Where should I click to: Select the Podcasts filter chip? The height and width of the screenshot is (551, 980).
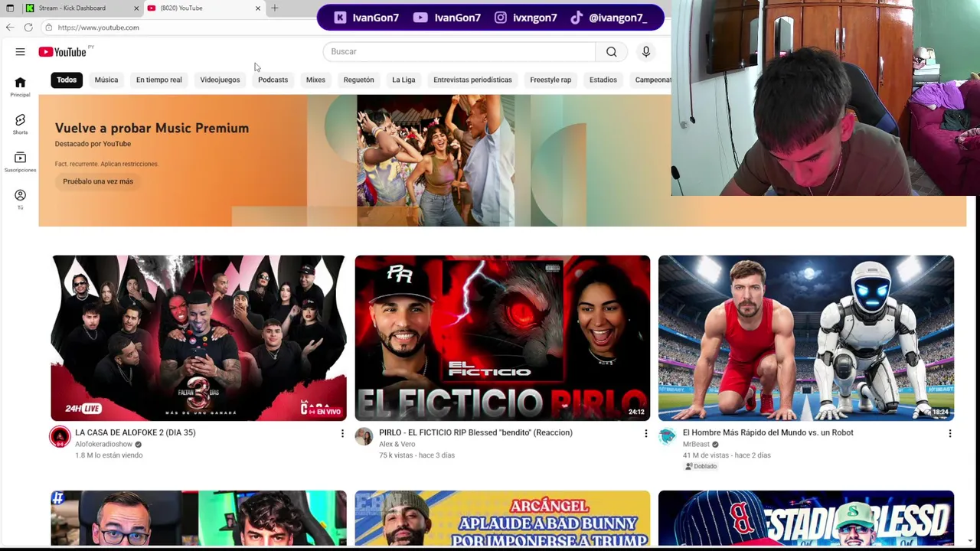point(273,80)
